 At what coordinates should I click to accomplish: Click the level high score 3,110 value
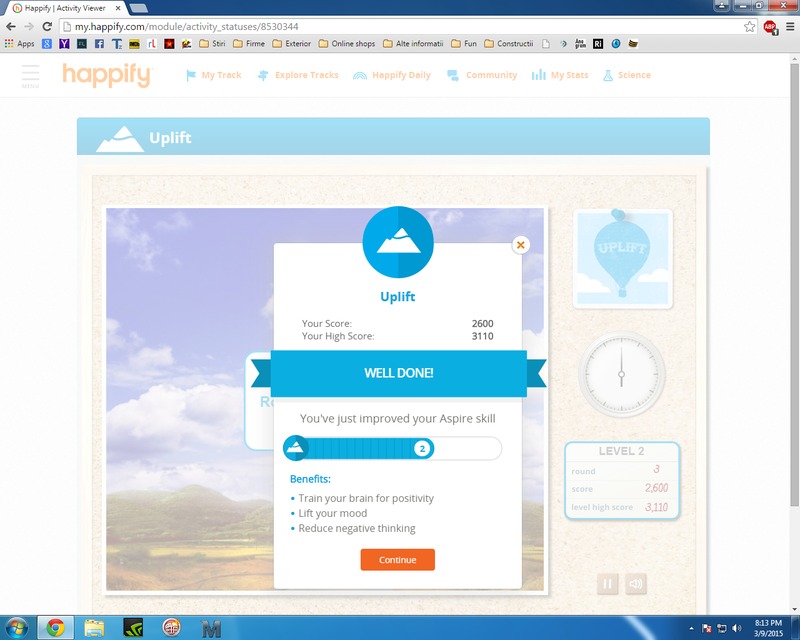(x=656, y=507)
